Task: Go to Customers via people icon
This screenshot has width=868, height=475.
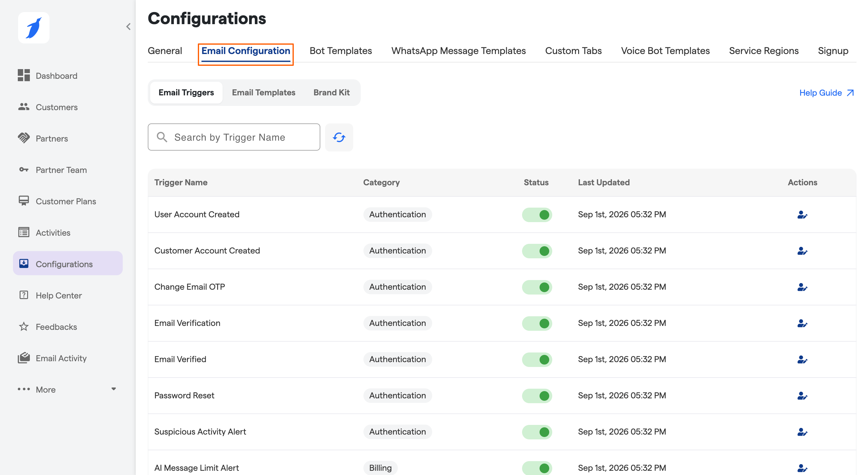Action: (24, 107)
